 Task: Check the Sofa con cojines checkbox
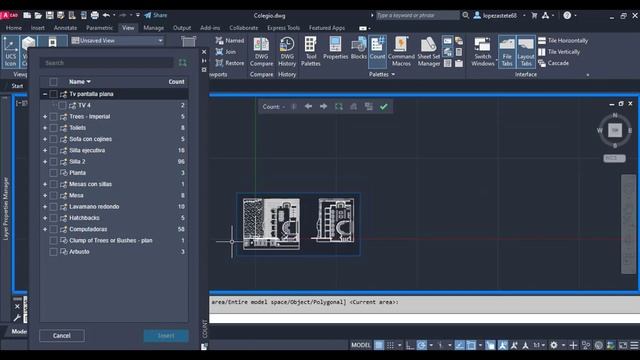point(53,139)
